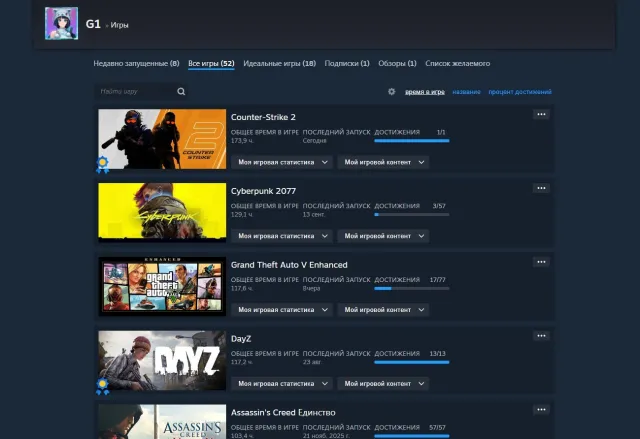Click the DayZ achievements progress bar

[411, 362]
